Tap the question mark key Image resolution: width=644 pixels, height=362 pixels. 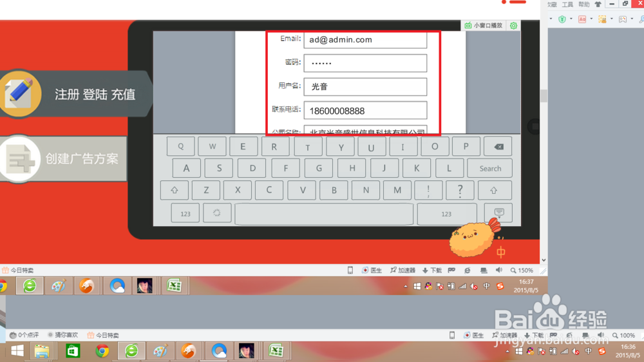(460, 190)
